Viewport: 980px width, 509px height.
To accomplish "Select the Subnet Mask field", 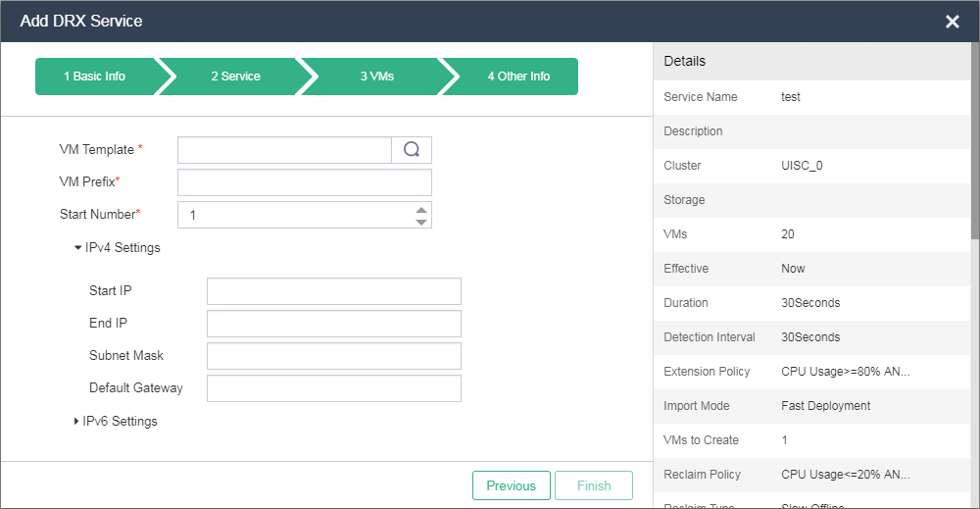I will click(x=333, y=356).
